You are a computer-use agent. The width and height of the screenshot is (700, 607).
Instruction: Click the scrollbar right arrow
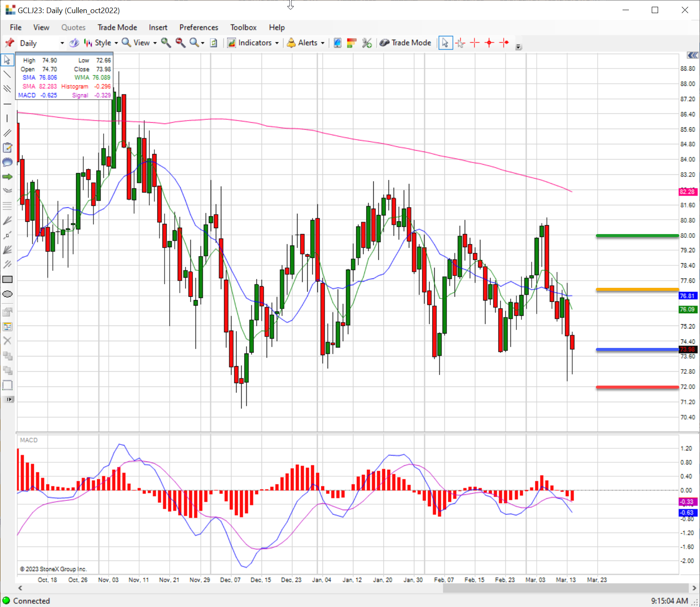click(x=694, y=588)
